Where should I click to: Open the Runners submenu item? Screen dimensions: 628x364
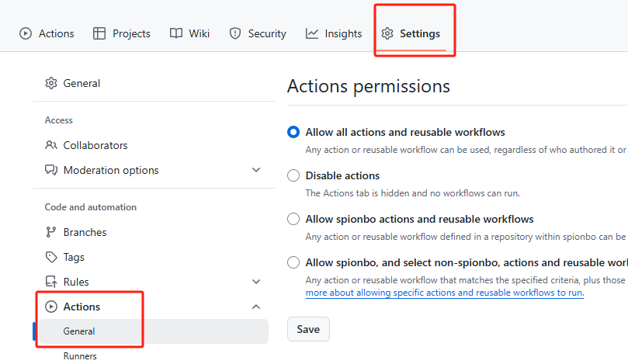point(80,356)
